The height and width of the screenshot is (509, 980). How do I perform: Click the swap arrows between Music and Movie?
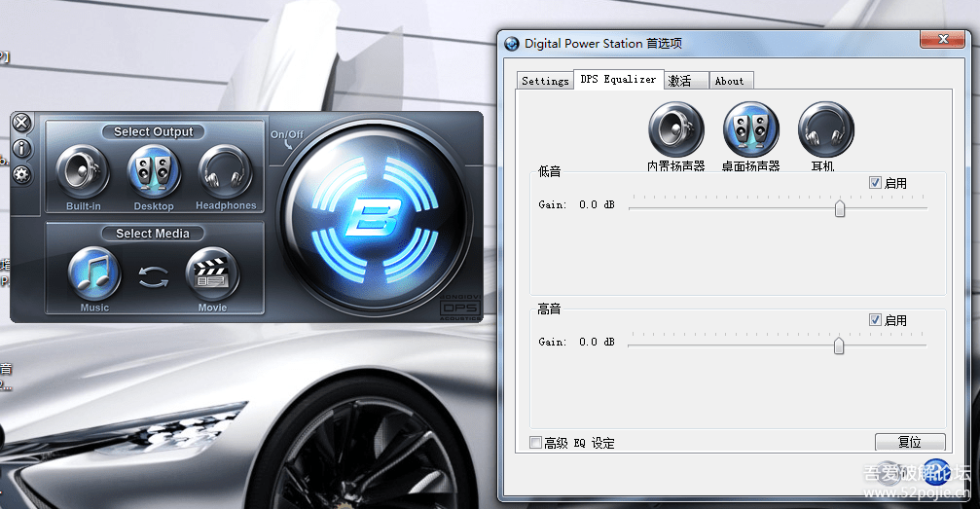tap(154, 276)
